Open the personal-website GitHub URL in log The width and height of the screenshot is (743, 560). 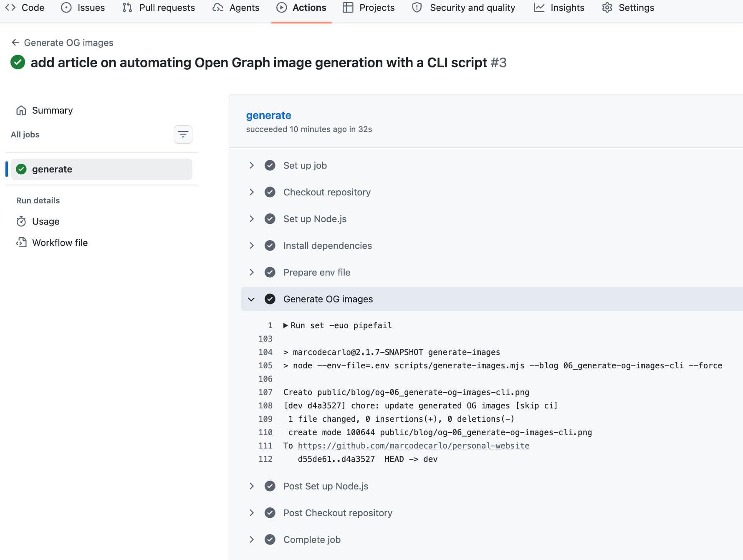click(x=413, y=446)
